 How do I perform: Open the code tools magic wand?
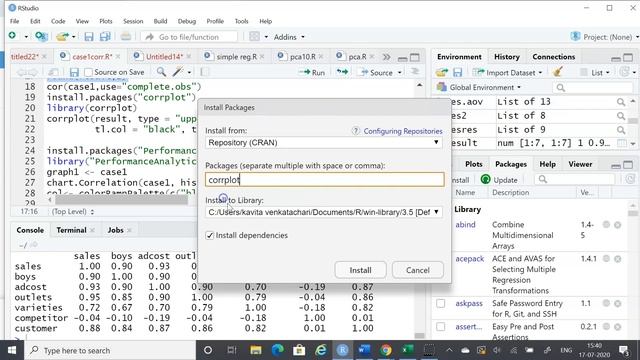[x=178, y=72]
